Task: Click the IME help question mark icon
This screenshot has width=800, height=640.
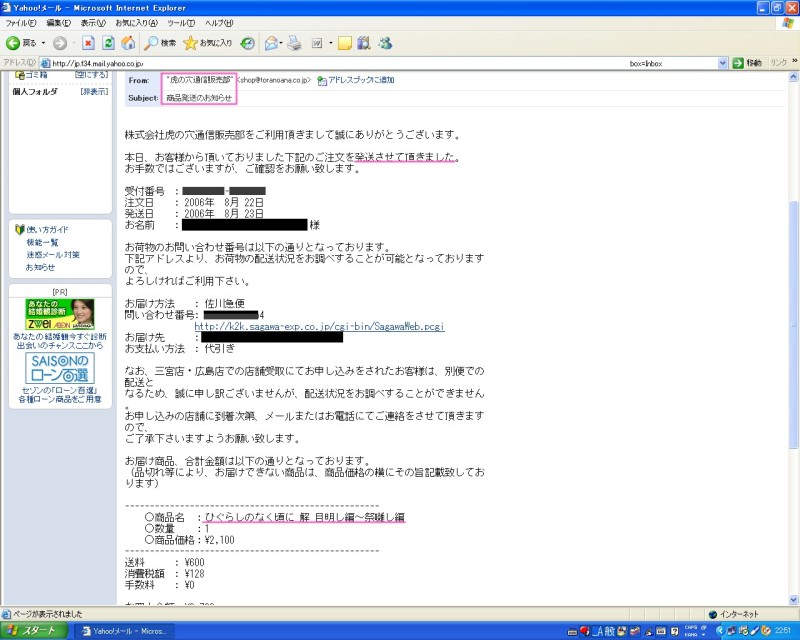Action: (x=674, y=631)
